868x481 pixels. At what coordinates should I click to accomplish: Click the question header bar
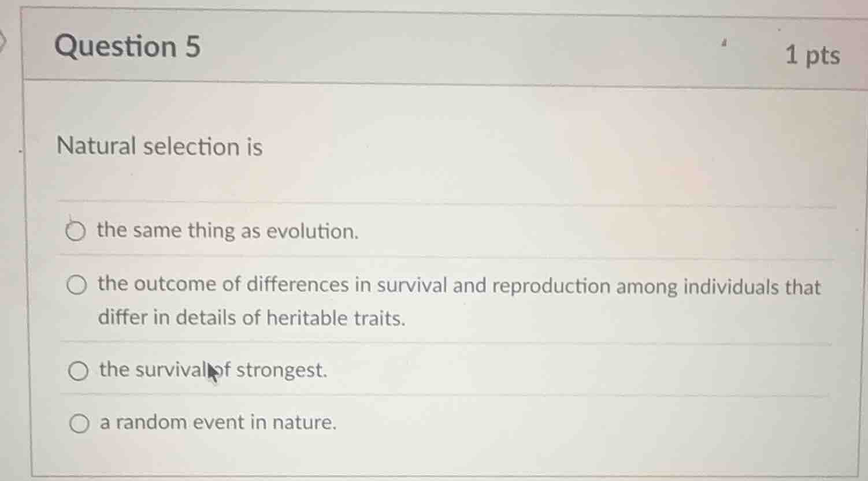[433, 47]
